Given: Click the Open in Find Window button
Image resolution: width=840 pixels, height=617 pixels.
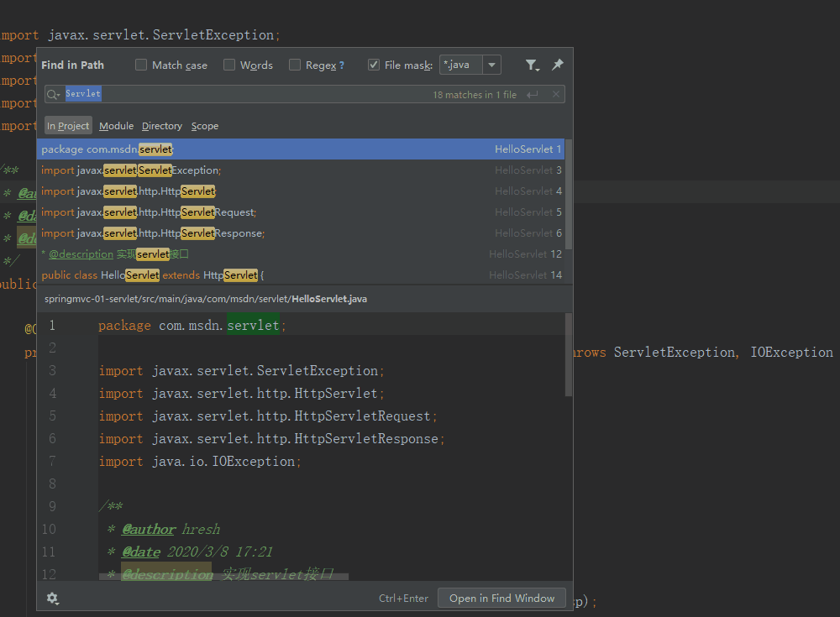Looking at the screenshot, I should pyautogui.click(x=501, y=599).
